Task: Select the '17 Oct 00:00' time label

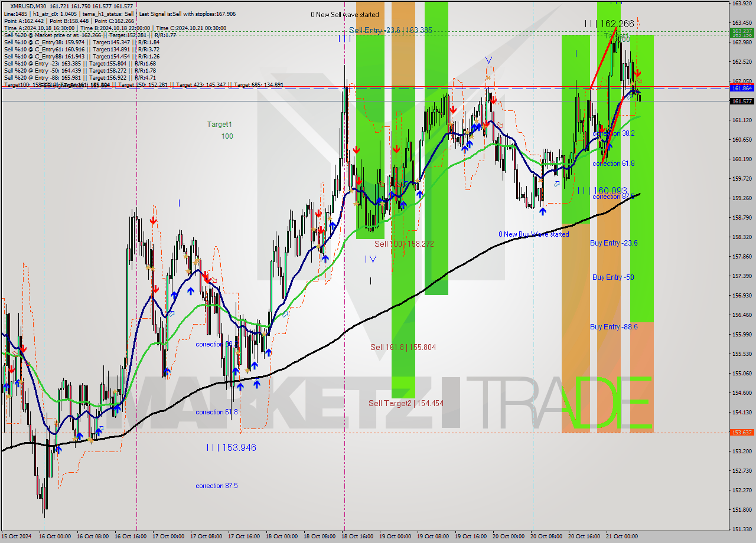Action: click(168, 537)
